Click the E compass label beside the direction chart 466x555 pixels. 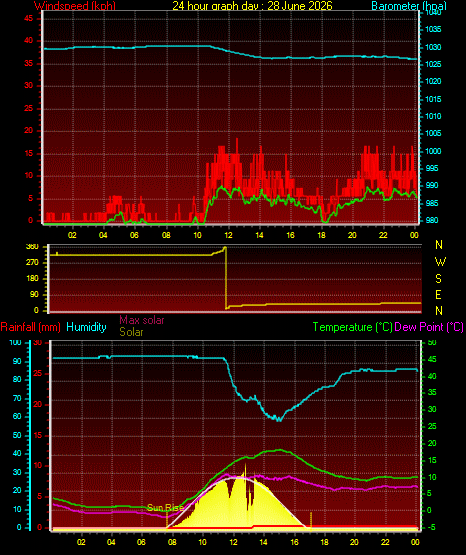point(439,294)
